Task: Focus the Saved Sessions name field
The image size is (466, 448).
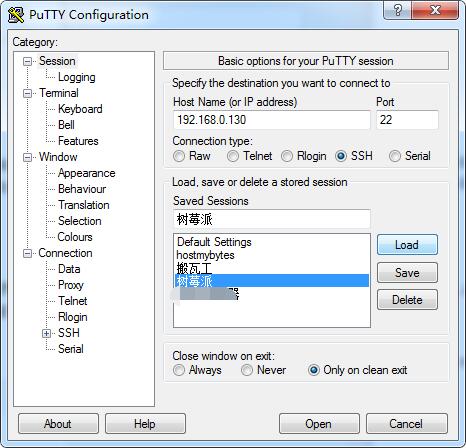Action: pyautogui.click(x=272, y=219)
